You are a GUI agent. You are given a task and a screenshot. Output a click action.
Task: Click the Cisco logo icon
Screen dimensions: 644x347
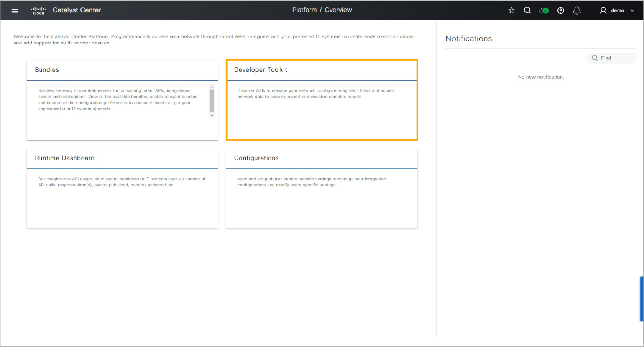pos(38,10)
